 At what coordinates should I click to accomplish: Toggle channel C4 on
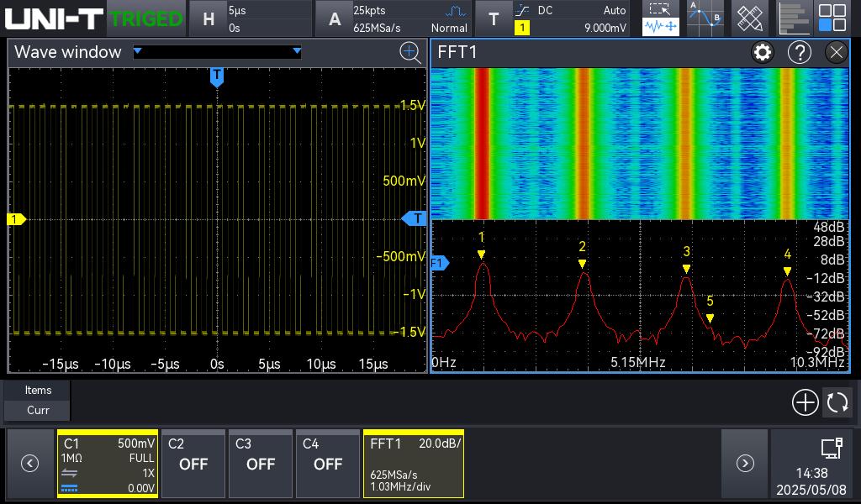coord(327,464)
